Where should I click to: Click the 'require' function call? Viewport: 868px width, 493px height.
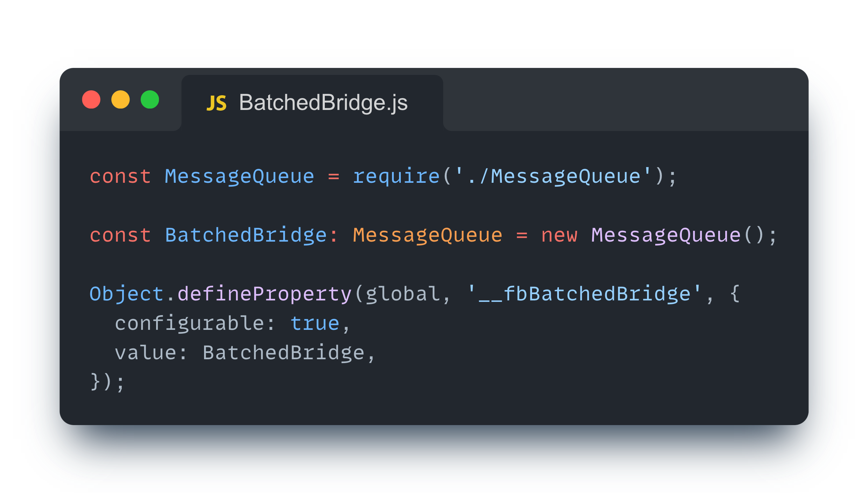[x=396, y=176]
